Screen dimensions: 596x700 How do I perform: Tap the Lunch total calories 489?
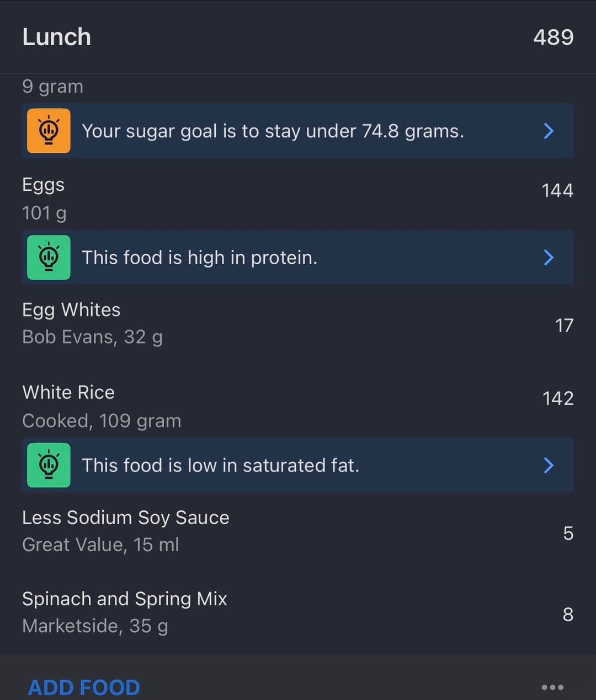(553, 37)
